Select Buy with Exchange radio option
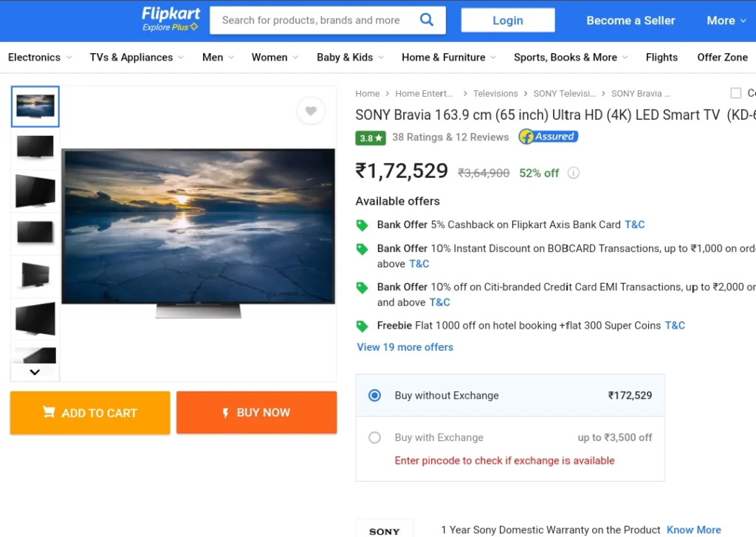Viewport: 756px width, 537px height. 374,437
